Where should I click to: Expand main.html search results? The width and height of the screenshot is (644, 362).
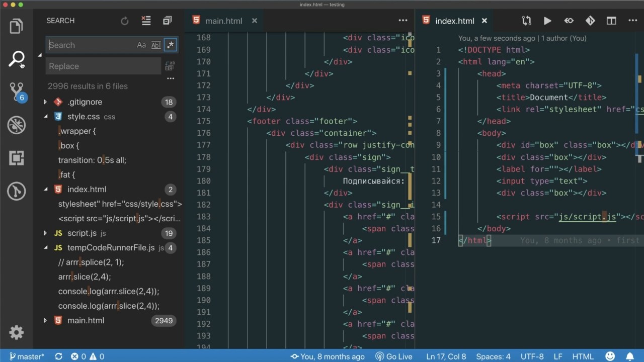coord(45,321)
